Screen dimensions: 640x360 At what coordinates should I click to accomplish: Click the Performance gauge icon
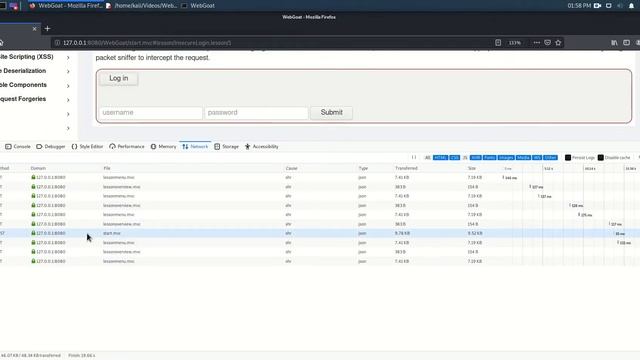[112, 147]
